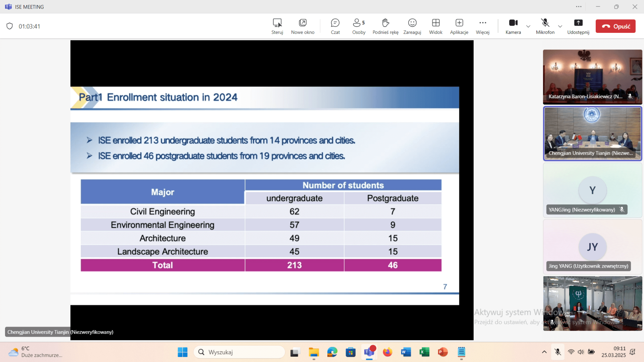Open weather widget showing 6°C

tap(35, 352)
